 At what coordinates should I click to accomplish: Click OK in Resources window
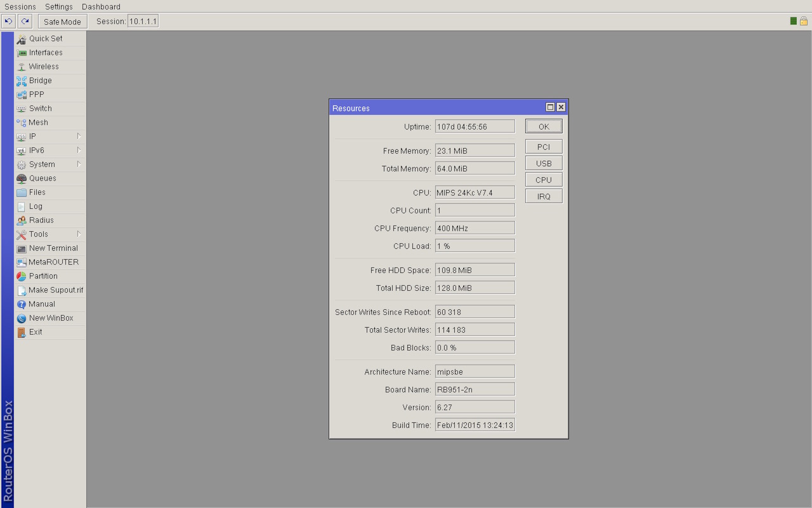click(x=544, y=126)
